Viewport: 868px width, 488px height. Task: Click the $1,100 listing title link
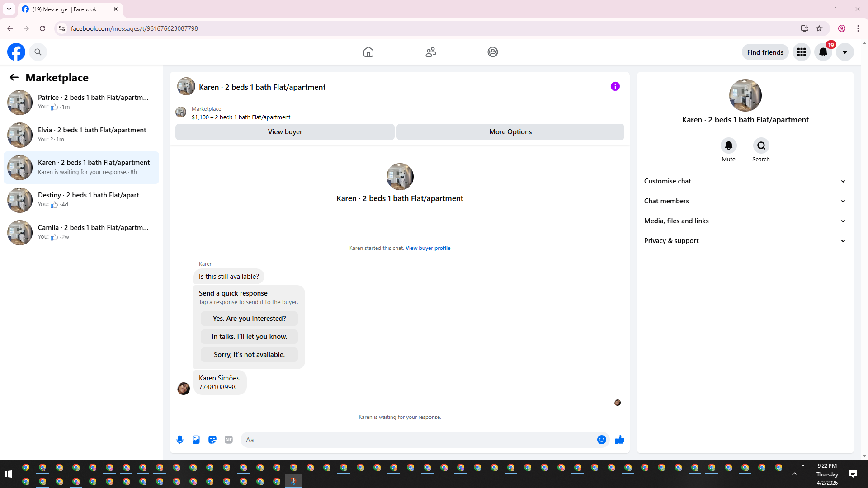(241, 117)
